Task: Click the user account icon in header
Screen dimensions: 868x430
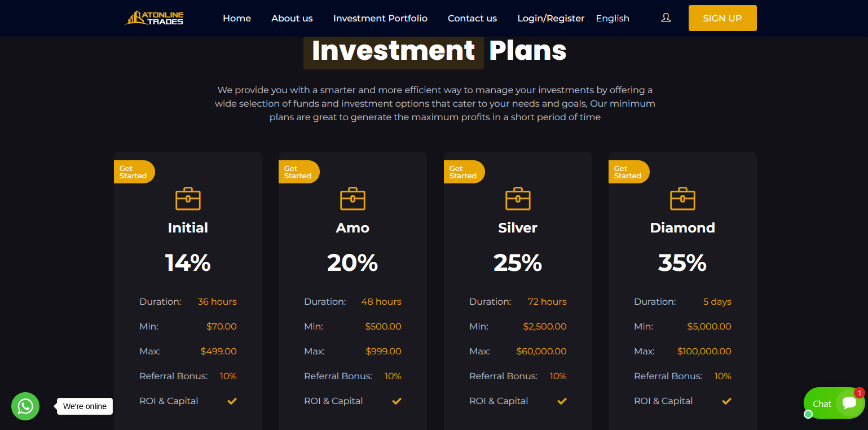Action: pos(666,18)
